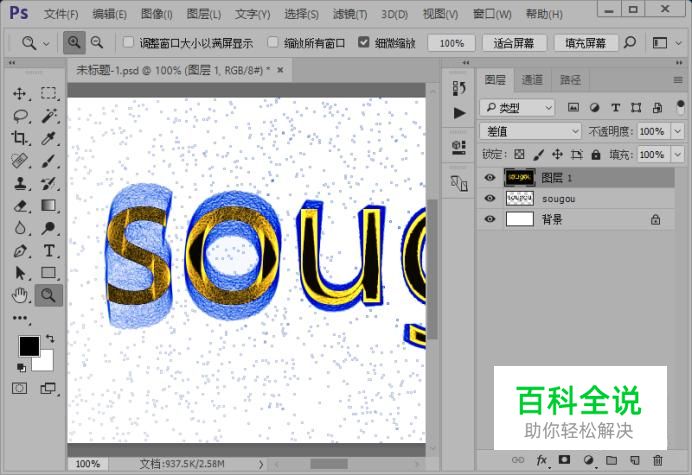Expand the opacity slider dropdown
692x475 pixels.
[x=677, y=131]
